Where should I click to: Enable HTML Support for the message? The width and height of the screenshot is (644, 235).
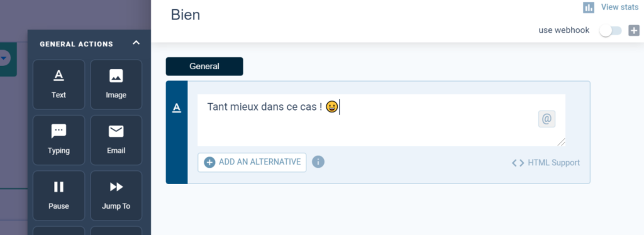point(546,163)
